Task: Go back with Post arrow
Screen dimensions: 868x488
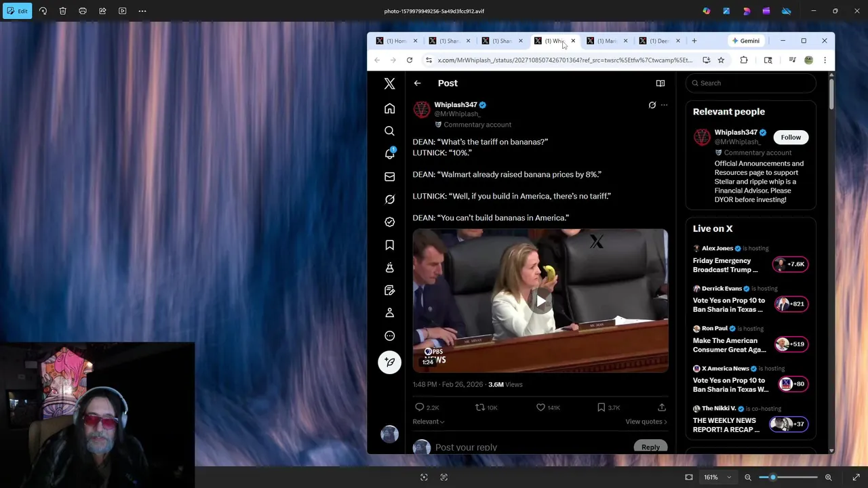Action: pos(418,83)
